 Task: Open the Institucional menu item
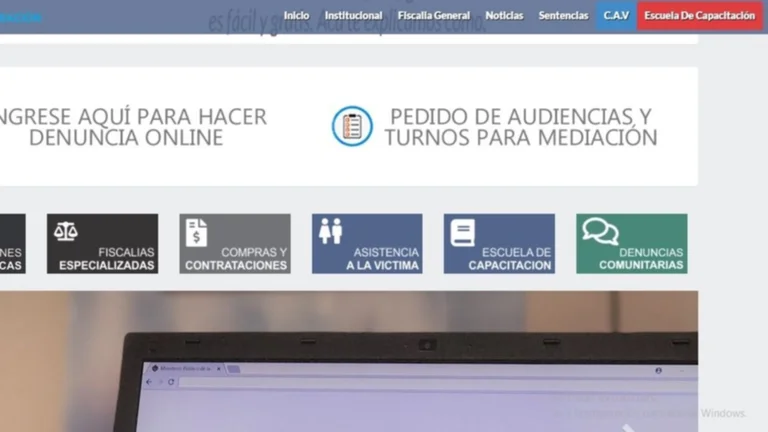click(353, 16)
